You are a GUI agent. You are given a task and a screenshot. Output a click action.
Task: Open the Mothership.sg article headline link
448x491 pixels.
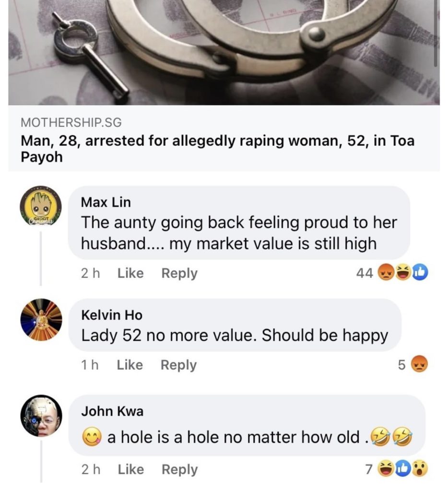point(217,149)
